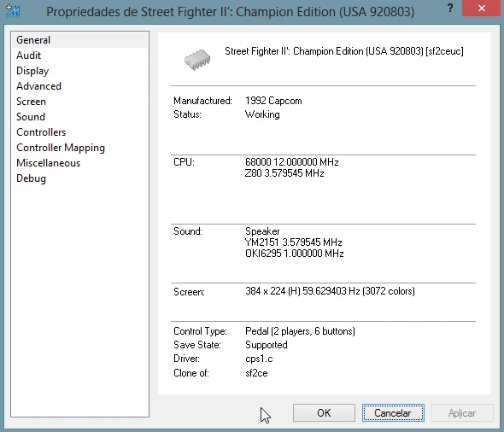Click the 'Status:' label

[x=187, y=114]
